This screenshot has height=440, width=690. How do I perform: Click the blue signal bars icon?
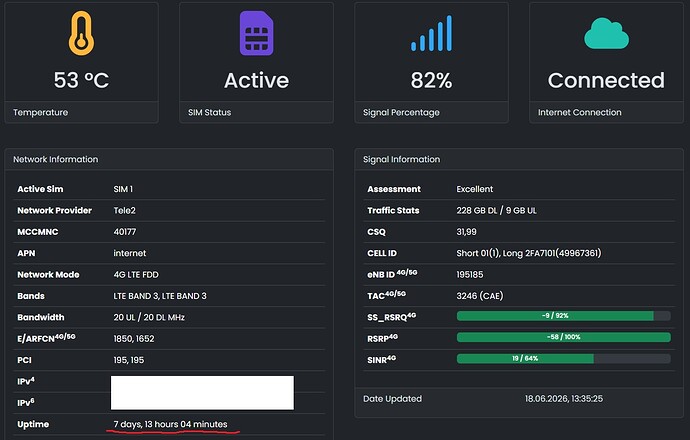point(431,33)
